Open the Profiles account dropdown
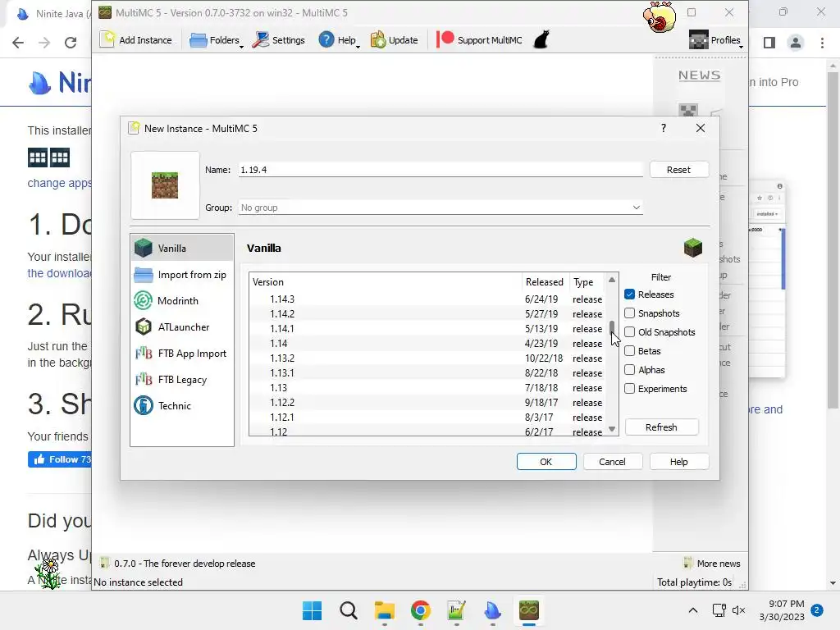The height and width of the screenshot is (630, 840). click(x=715, y=39)
